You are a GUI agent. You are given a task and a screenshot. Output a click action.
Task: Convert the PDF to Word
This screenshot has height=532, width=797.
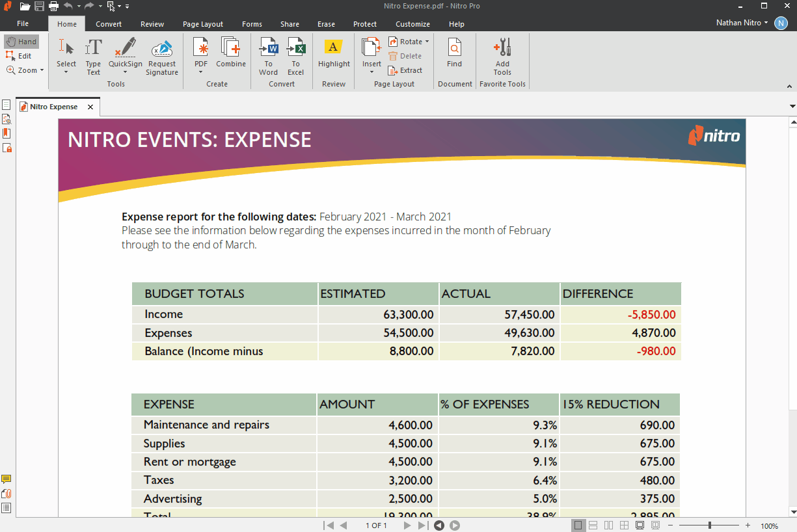pos(268,49)
